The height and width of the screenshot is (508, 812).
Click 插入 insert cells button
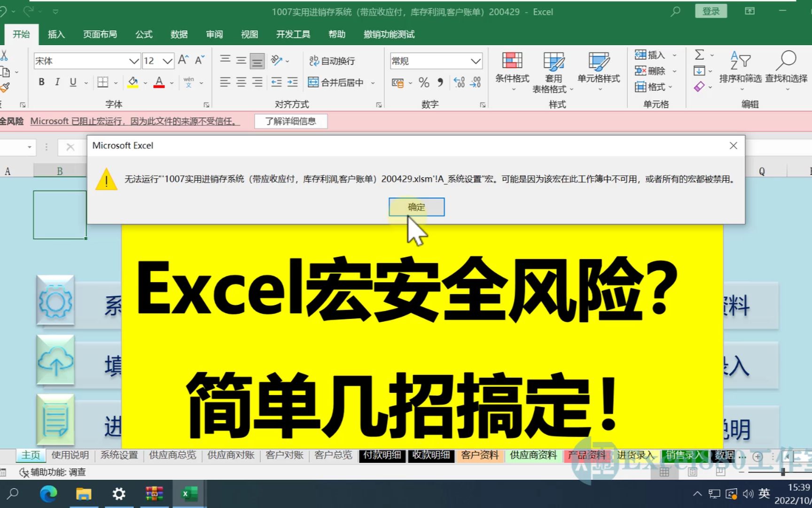[x=650, y=55]
